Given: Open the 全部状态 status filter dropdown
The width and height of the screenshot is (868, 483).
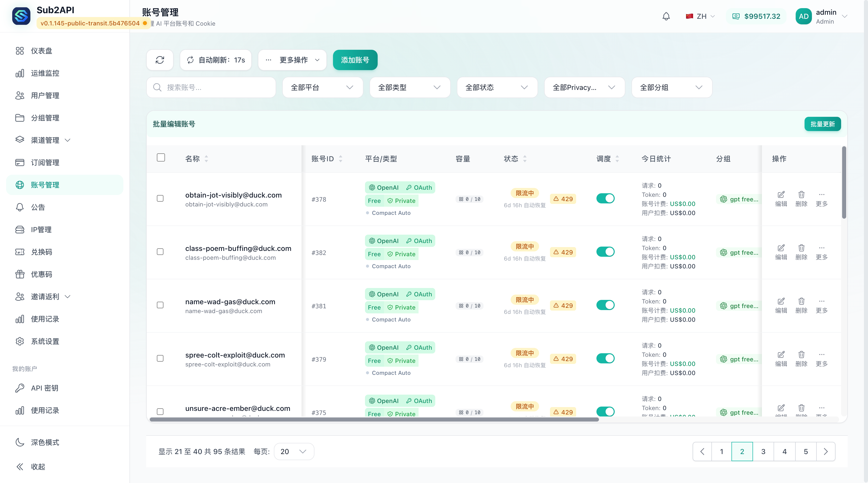Looking at the screenshot, I should pos(497,87).
